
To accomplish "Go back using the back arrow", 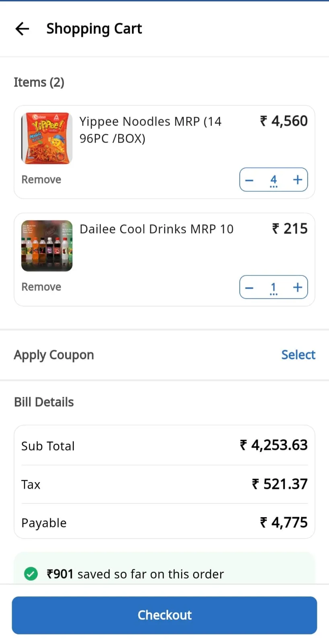I will (22, 28).
